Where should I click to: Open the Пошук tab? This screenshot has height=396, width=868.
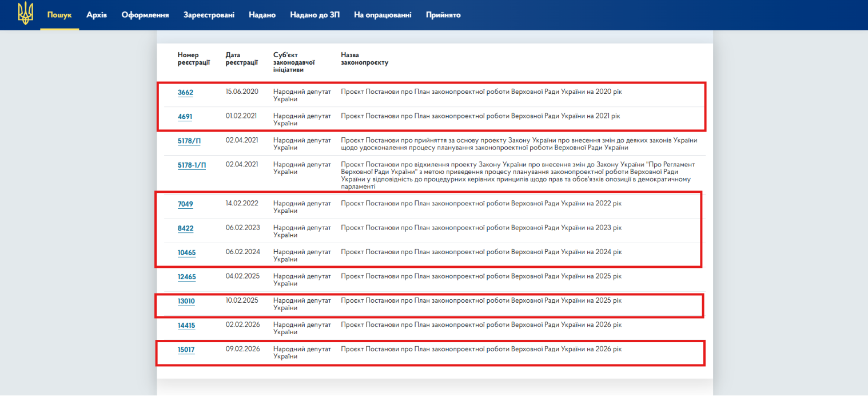click(x=59, y=15)
